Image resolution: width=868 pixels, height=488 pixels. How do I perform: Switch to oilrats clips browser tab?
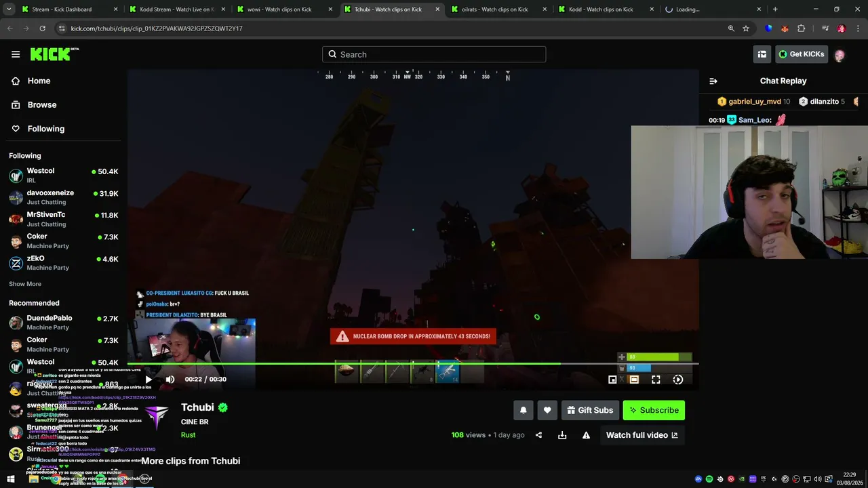(498, 9)
